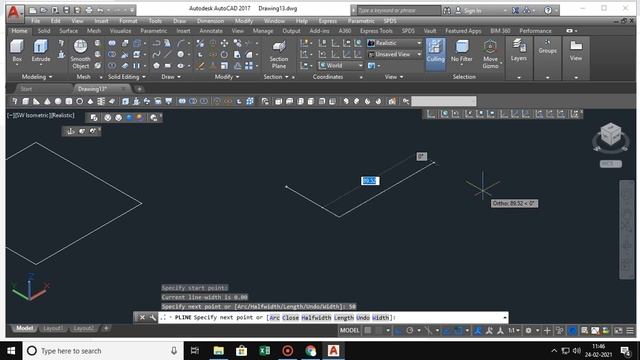Open the Solid ribbon tab
The image size is (640, 360).
[x=44, y=31]
